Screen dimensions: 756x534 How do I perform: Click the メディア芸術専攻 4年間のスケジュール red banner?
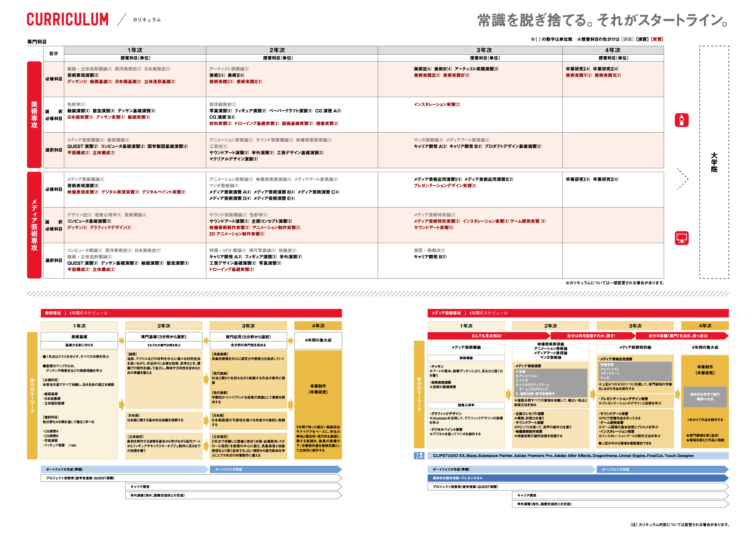[x=578, y=313]
